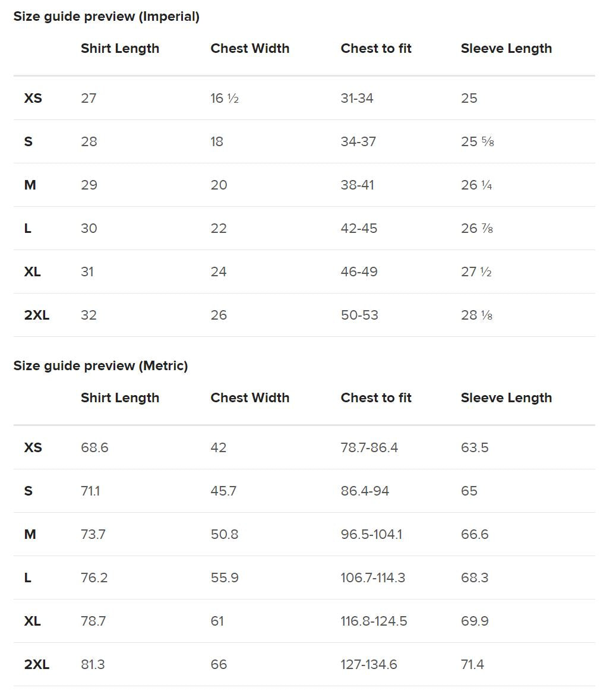616x691 pixels.
Task: Select the 116.8-124.5 chest to fit cell
Action: coord(374,621)
